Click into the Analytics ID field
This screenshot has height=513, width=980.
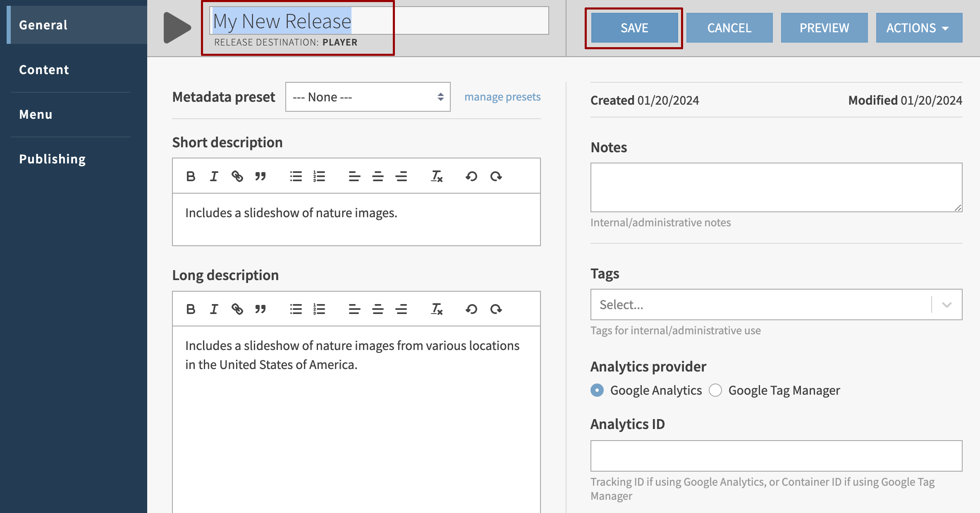pos(776,456)
